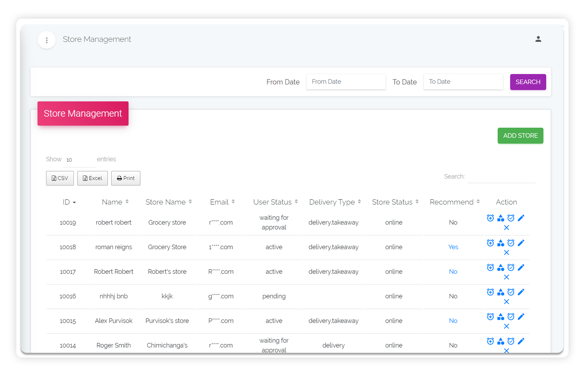
Task: Sort by User Status column header
Action: click(276, 202)
